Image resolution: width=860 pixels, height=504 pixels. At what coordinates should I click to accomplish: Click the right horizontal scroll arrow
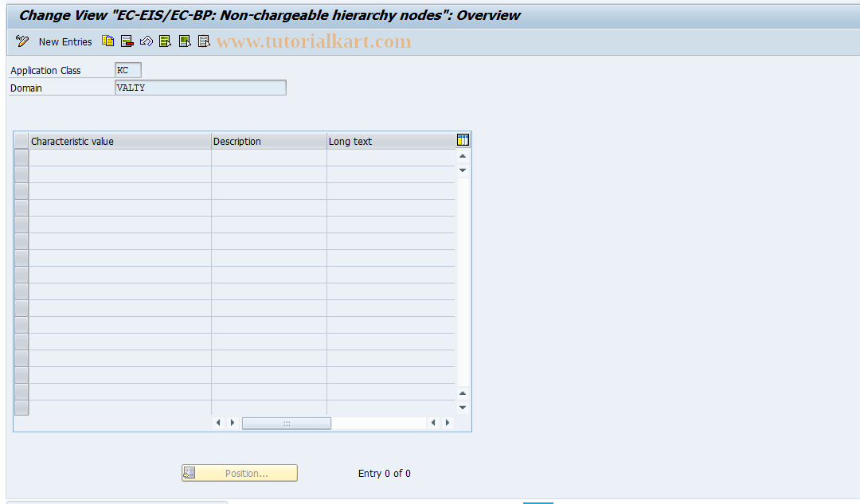pos(232,423)
